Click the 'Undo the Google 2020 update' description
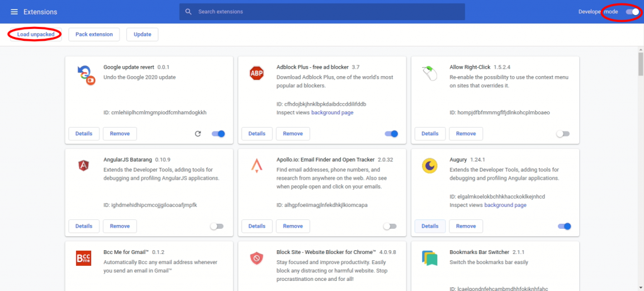This screenshot has height=291, width=644. point(140,77)
